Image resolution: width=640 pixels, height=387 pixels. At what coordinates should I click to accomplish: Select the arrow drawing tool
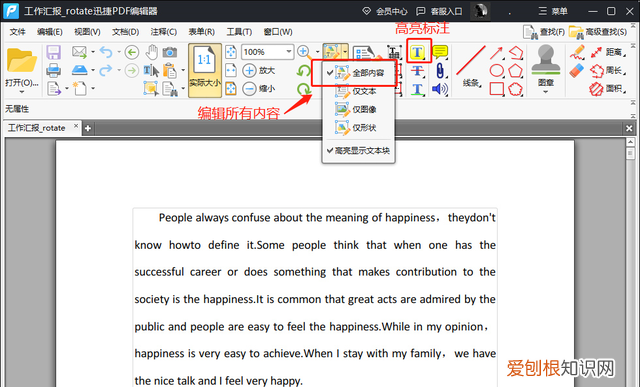497,52
